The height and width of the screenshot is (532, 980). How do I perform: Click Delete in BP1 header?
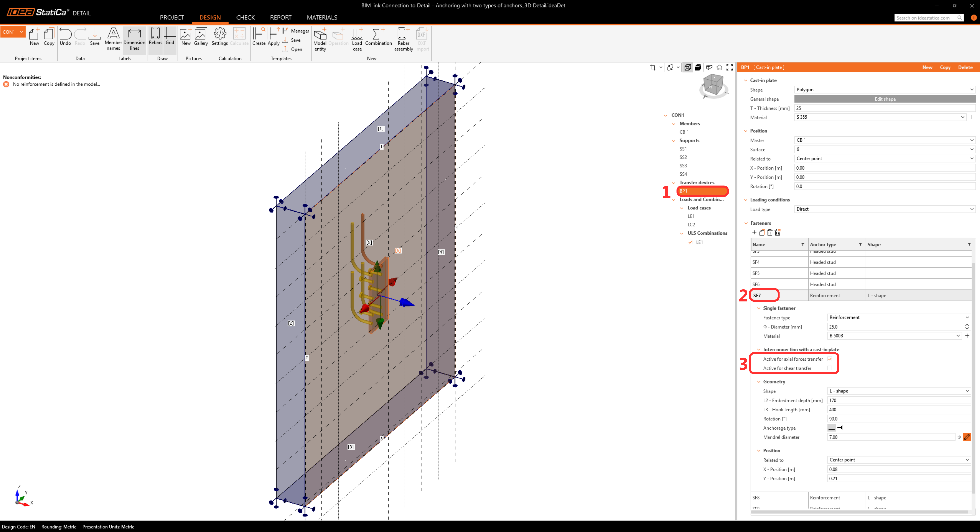point(965,67)
